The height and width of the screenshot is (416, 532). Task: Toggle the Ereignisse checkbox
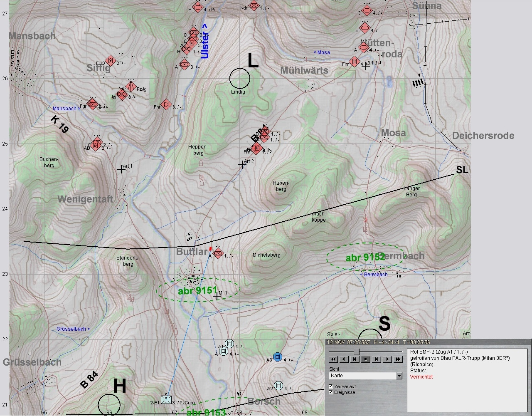click(331, 392)
